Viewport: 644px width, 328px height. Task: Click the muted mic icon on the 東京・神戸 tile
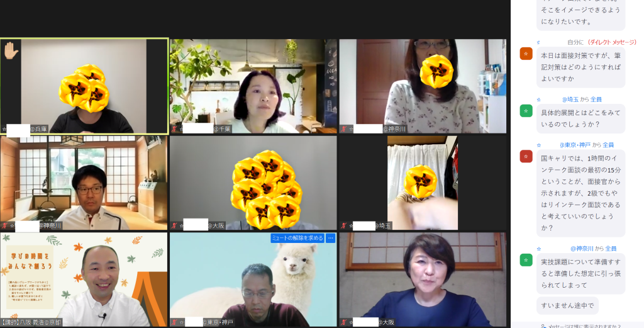click(x=174, y=323)
